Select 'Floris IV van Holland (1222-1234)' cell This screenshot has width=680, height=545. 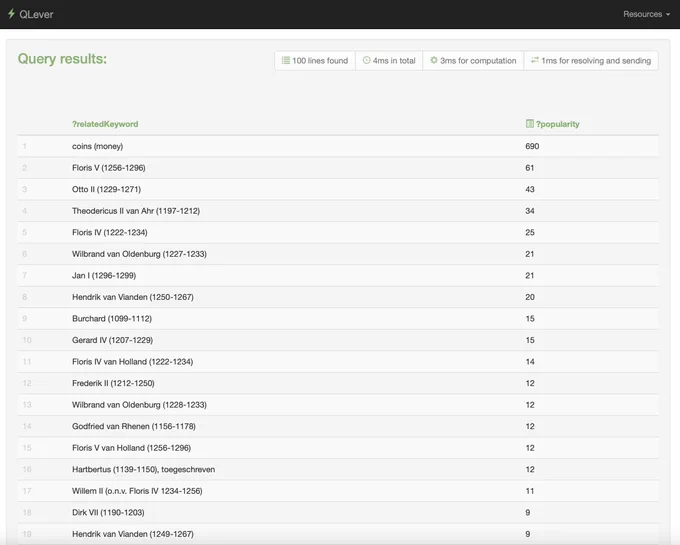132,362
